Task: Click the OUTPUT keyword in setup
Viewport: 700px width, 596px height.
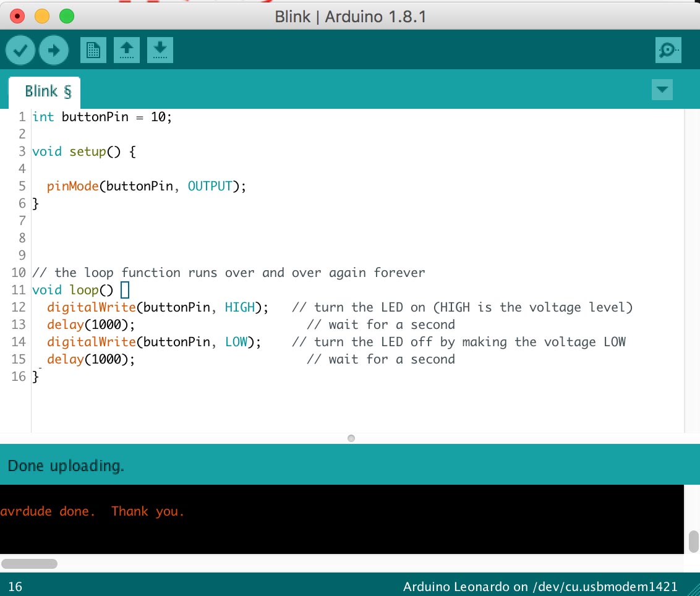Action: pos(210,186)
